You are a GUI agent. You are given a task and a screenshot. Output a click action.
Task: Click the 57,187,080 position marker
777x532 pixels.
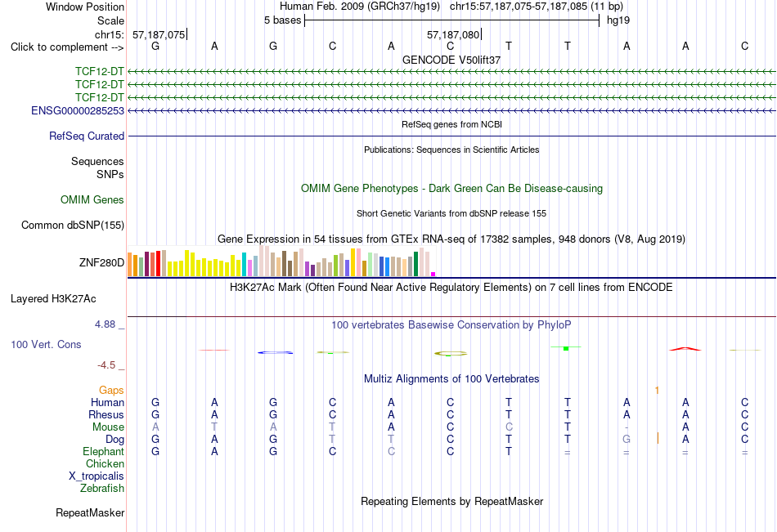453,34
